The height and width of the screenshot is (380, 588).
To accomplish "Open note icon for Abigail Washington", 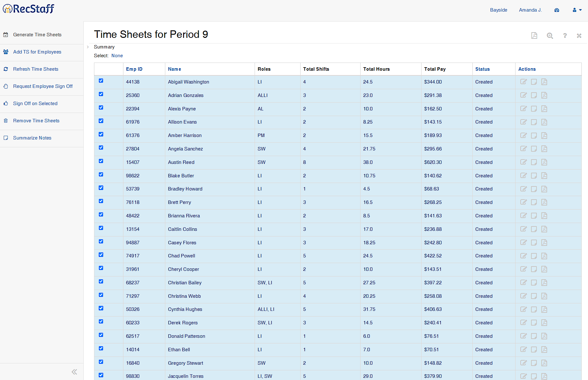I will [x=534, y=82].
